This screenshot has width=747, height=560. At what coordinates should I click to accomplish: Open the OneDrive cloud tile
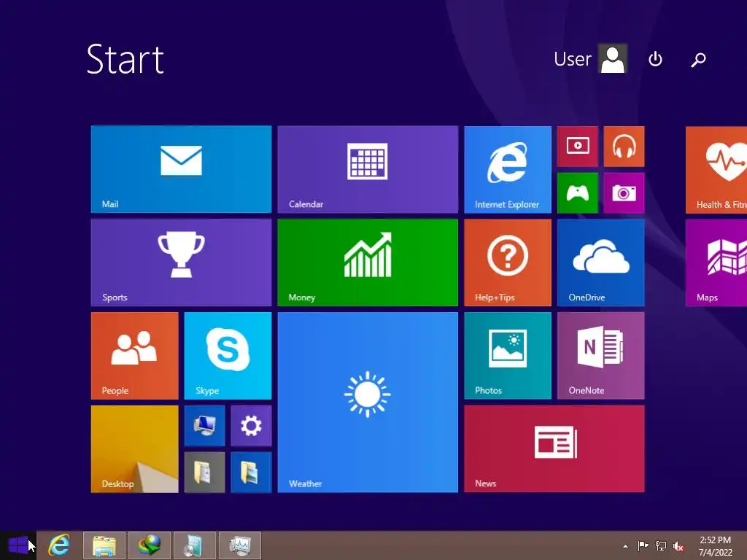point(601,262)
